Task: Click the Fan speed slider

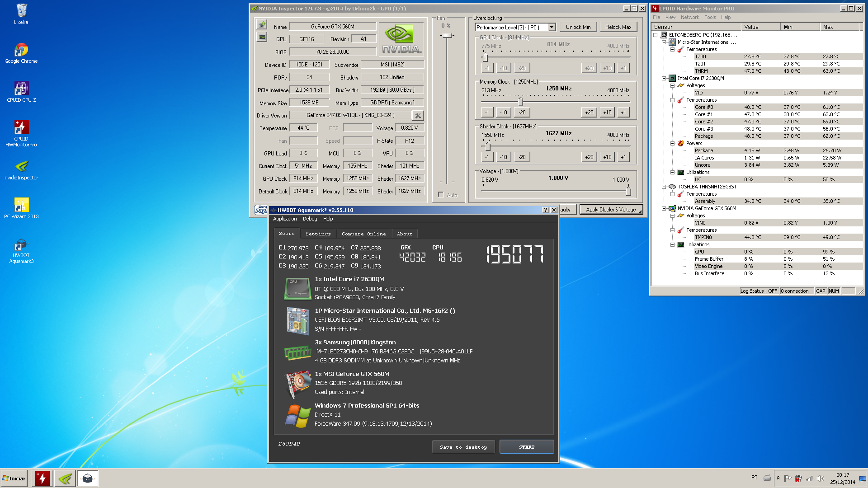Action: [447, 35]
